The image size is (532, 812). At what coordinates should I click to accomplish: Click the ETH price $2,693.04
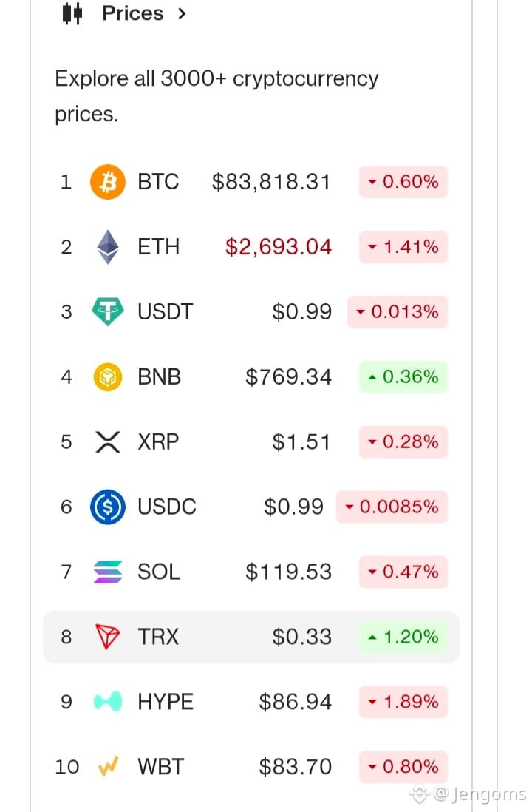pyautogui.click(x=279, y=247)
